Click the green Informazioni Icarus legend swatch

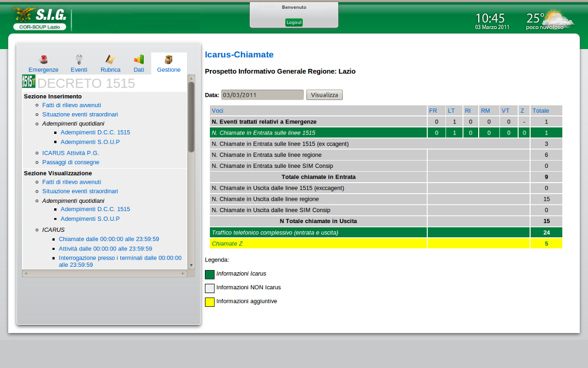pos(210,274)
